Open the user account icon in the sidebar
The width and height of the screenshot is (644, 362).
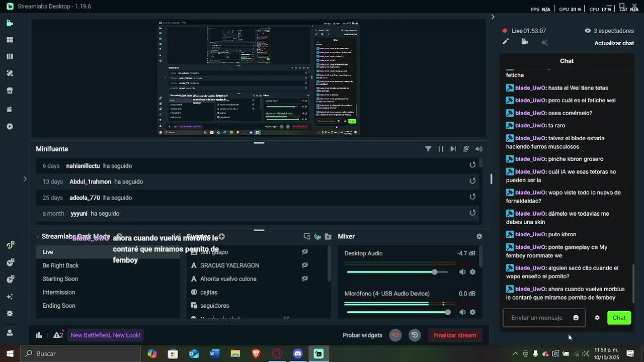(x=10, y=332)
